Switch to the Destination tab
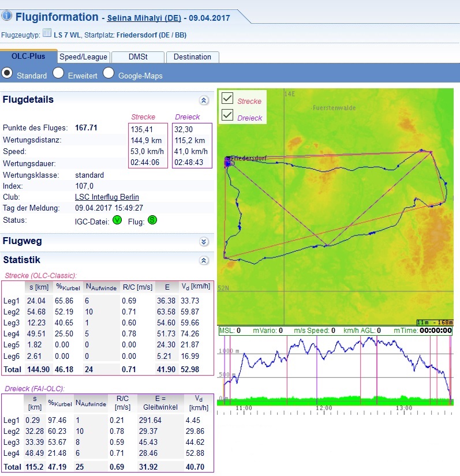The width and height of the screenshot is (460, 476). [x=192, y=57]
